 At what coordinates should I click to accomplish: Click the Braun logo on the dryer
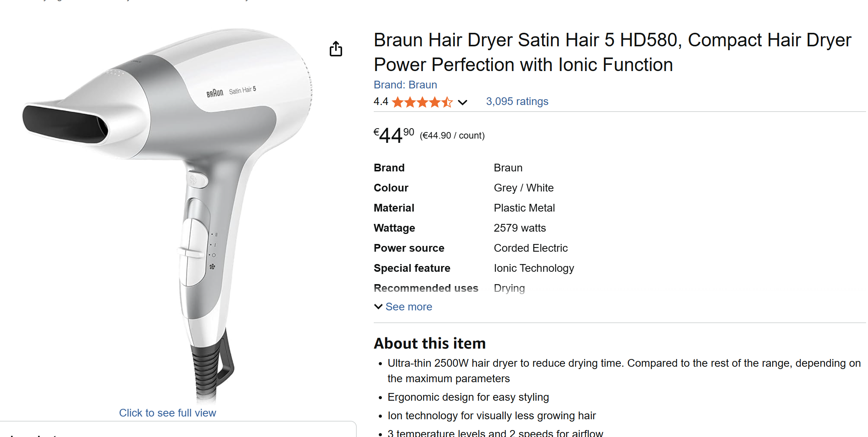point(215,93)
